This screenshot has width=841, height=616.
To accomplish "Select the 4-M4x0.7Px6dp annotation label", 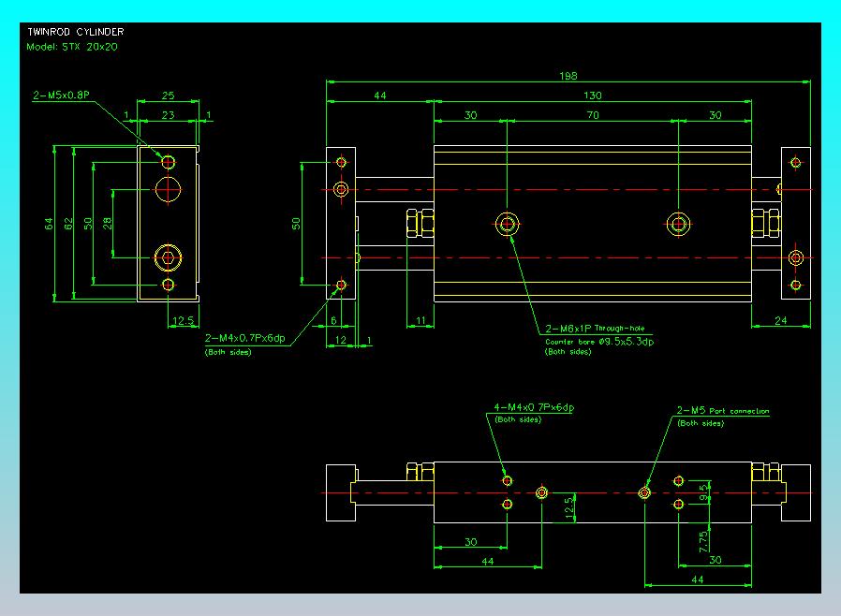I will [x=533, y=408].
